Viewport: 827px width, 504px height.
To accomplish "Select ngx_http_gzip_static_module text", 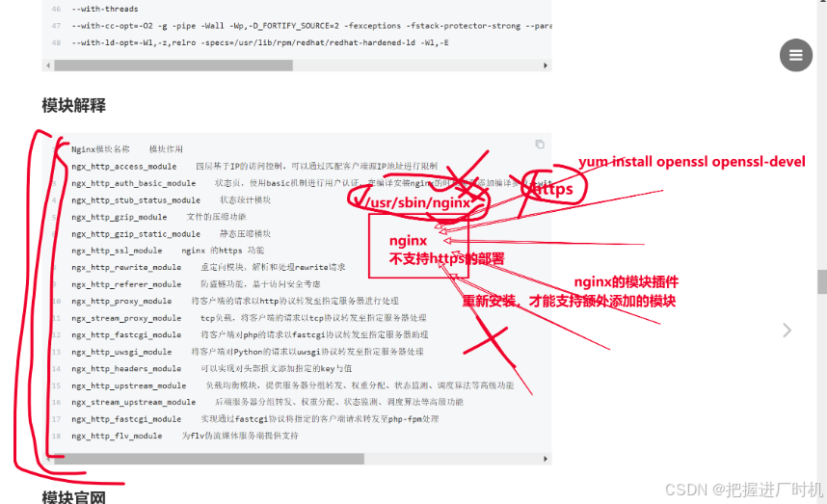I will coord(136,233).
